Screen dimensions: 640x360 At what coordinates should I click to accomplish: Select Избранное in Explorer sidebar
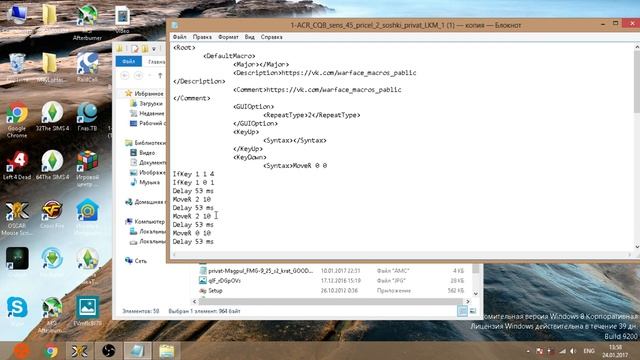(x=144, y=93)
